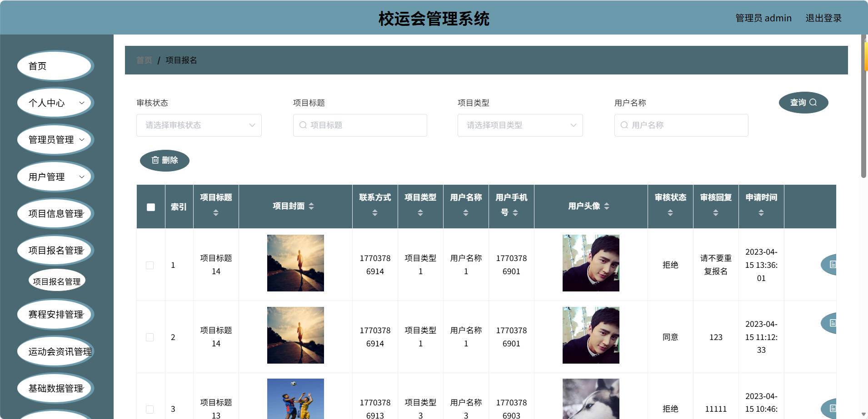Viewport: 868px width, 419px height.
Task: Click the detail icon button in row 2
Action: [x=829, y=323]
